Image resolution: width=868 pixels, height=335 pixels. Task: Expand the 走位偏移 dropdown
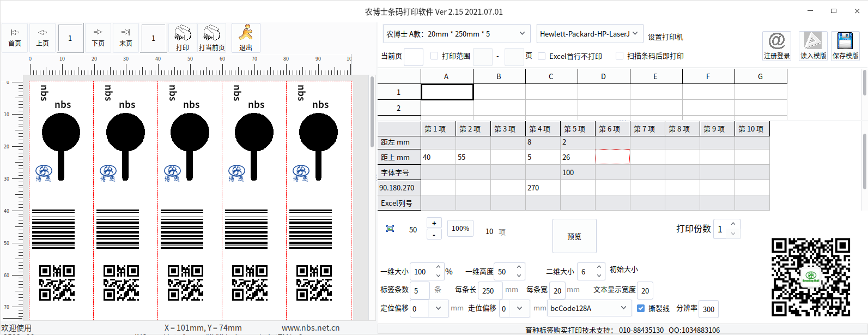coord(520,309)
